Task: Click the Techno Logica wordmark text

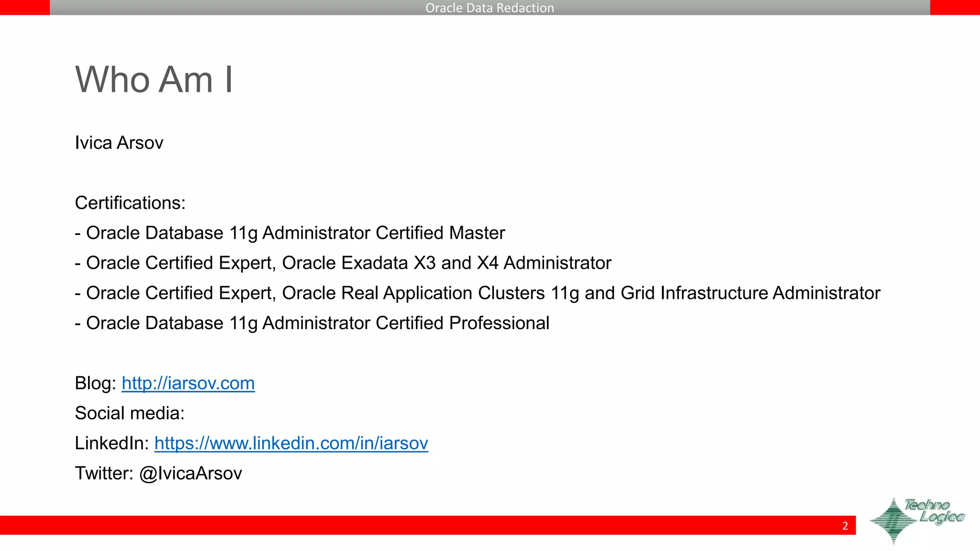Action: (x=934, y=511)
